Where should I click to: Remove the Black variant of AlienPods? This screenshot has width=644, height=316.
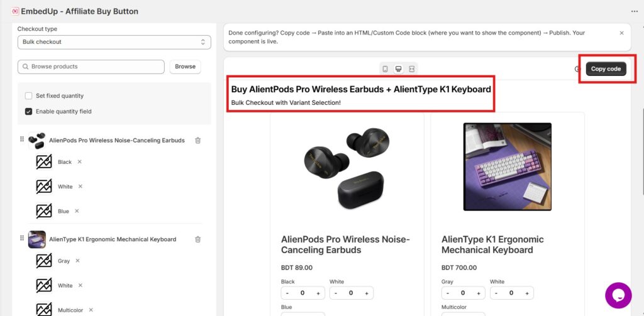(x=80, y=161)
